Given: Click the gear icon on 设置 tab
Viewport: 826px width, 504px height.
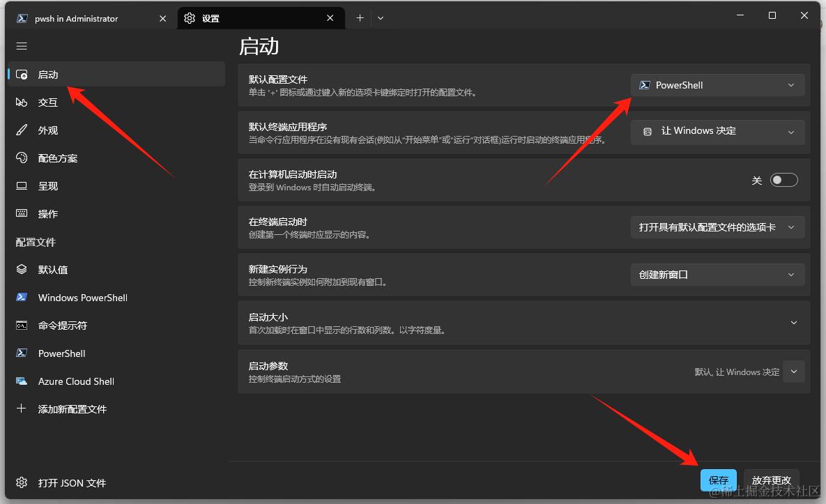Looking at the screenshot, I should 190,18.
